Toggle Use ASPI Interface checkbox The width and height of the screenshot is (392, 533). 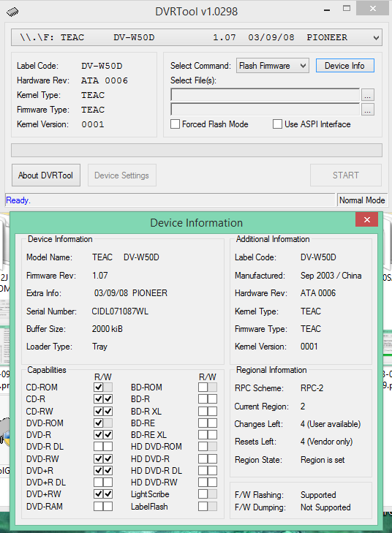click(x=277, y=124)
